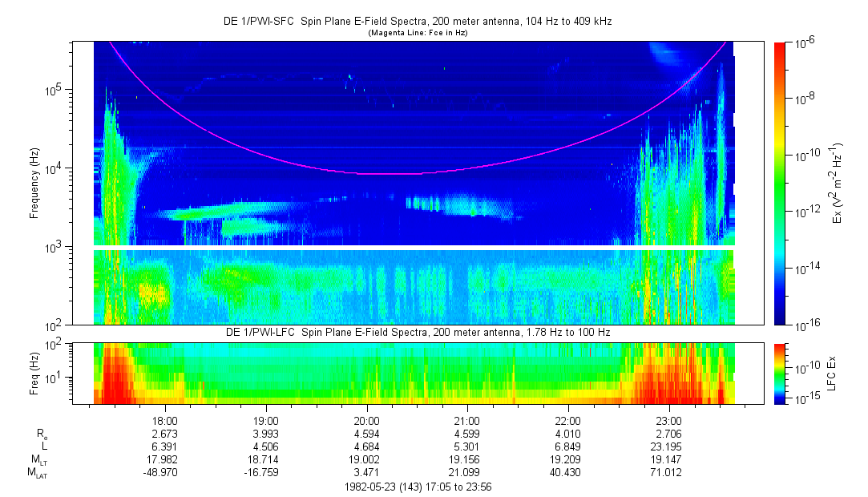Click the DE 1/PWI-LFC lower panel title
The width and height of the screenshot is (868, 497).
[417, 332]
